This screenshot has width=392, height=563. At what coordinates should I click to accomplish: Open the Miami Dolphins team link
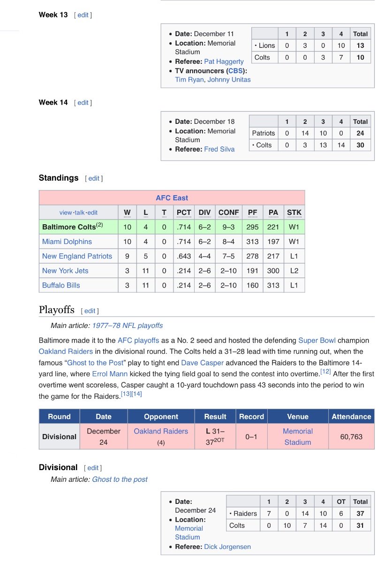(67, 242)
